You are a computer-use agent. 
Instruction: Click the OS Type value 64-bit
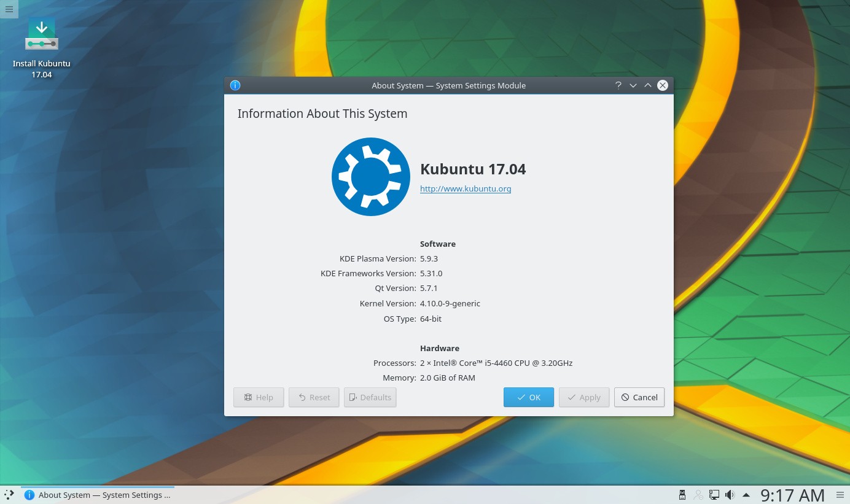pos(431,319)
